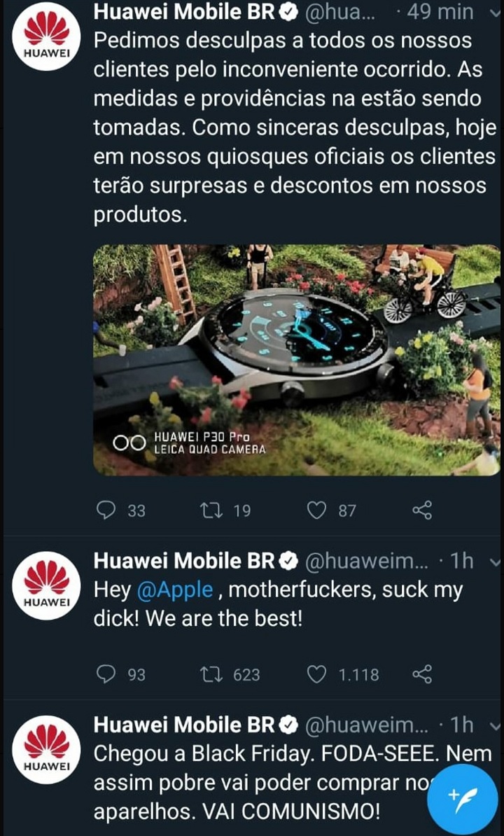504x836 pixels.
Task: Open options chevron on the 49 min tweet
Action: 493,12
